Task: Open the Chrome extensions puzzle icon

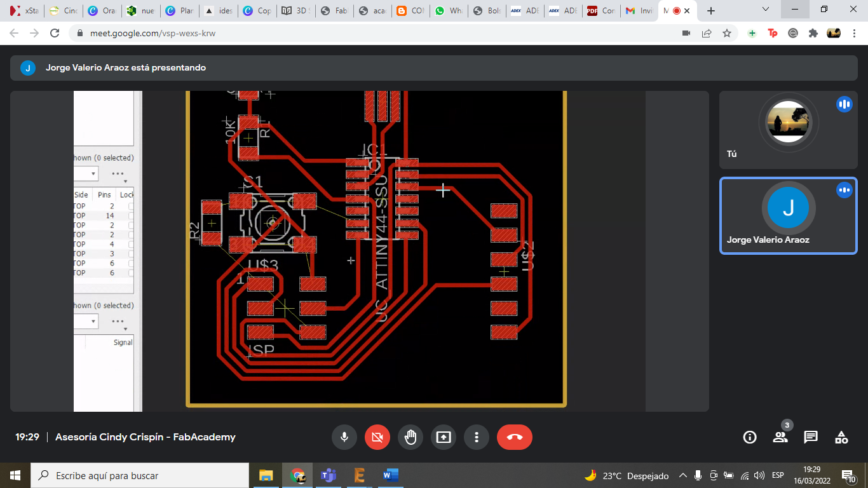Action: click(x=813, y=33)
